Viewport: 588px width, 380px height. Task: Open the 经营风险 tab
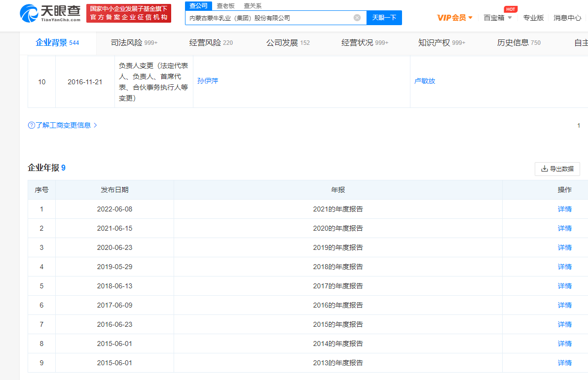[x=211, y=43]
